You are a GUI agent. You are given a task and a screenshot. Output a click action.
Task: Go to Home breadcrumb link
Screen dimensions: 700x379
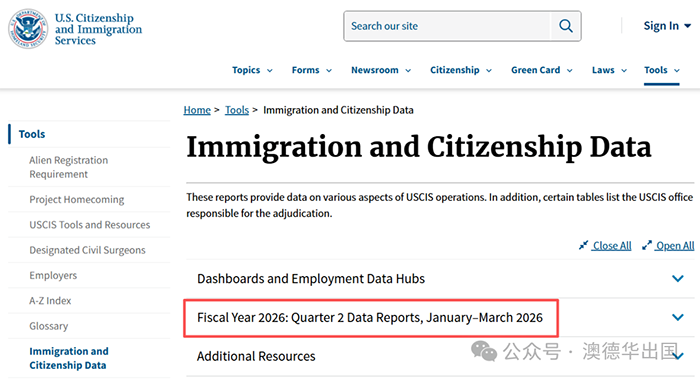pos(197,110)
